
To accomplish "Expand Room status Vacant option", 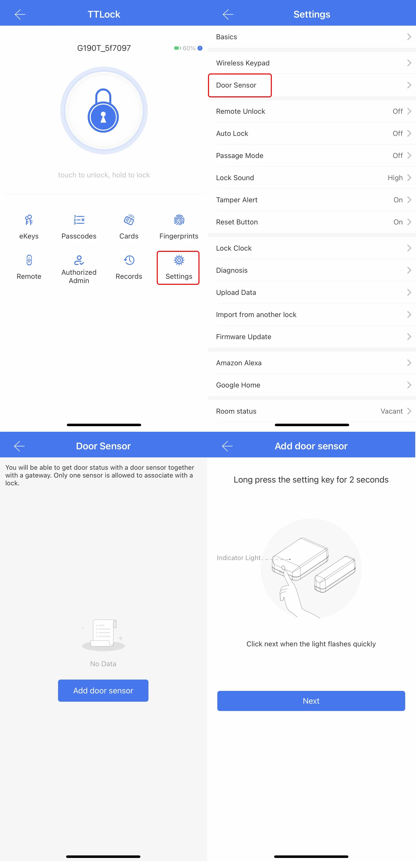I will (312, 411).
